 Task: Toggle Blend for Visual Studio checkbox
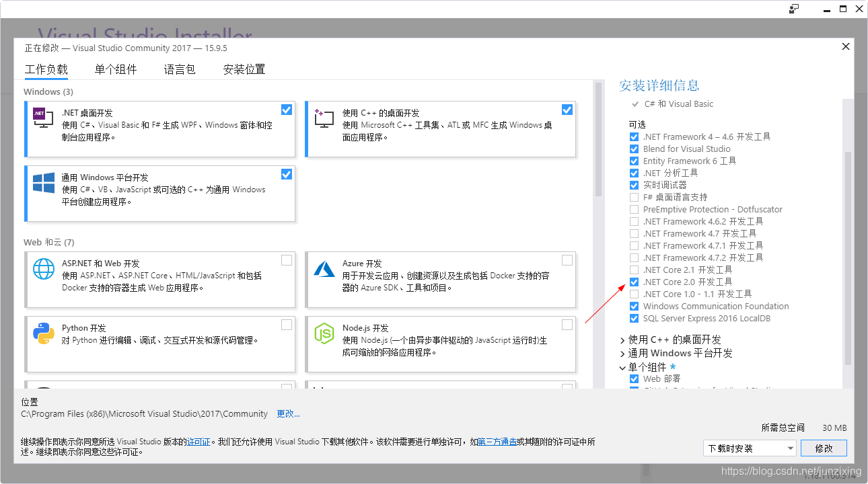click(x=634, y=149)
